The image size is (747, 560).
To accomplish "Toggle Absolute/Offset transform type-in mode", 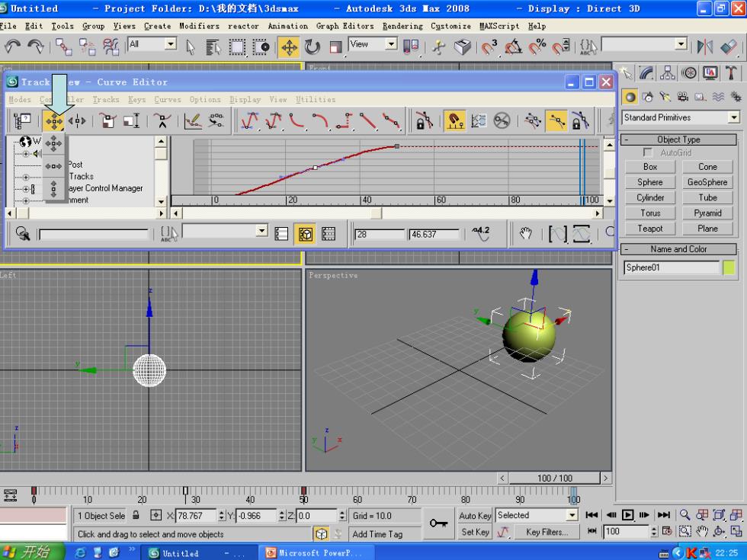I will click(x=155, y=515).
